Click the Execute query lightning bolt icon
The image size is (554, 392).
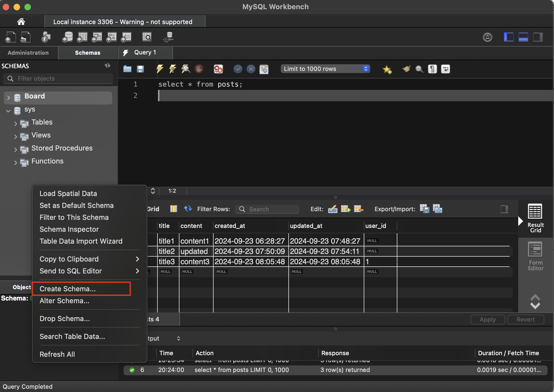[160, 69]
